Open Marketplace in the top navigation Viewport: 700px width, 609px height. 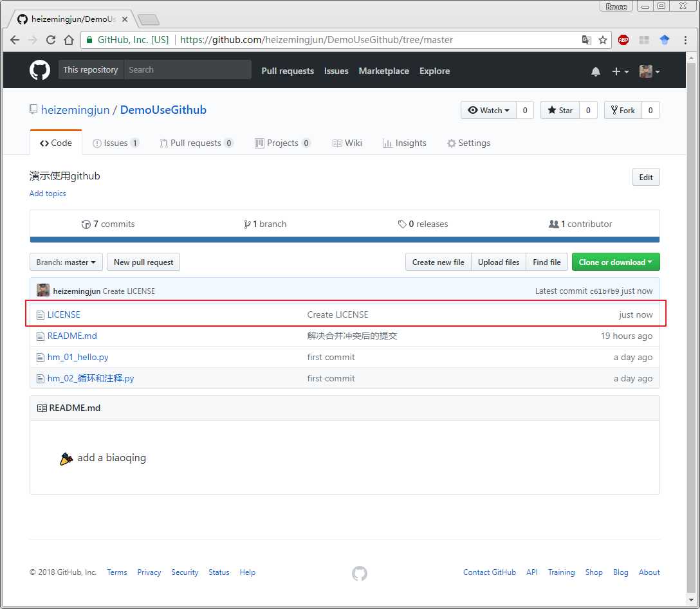point(384,71)
